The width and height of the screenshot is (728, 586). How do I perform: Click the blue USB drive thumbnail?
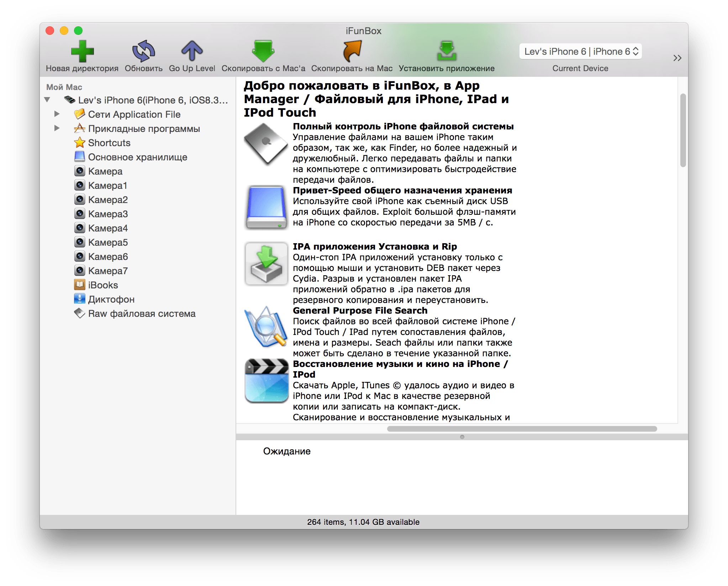pyautogui.click(x=266, y=207)
